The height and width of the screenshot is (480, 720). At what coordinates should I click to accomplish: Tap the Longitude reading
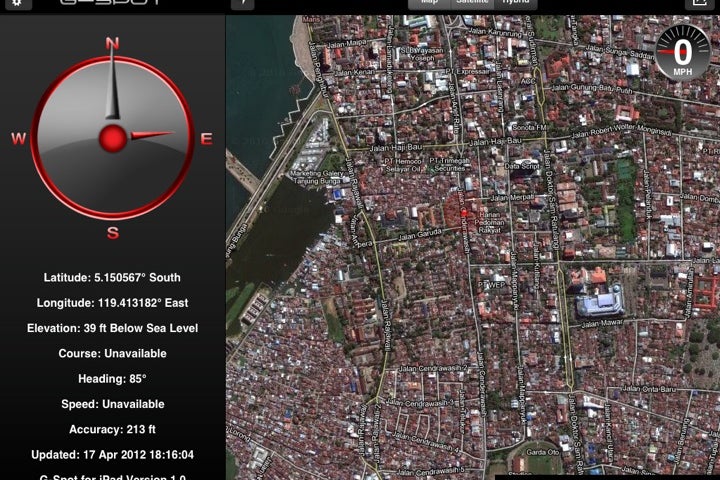point(112,302)
